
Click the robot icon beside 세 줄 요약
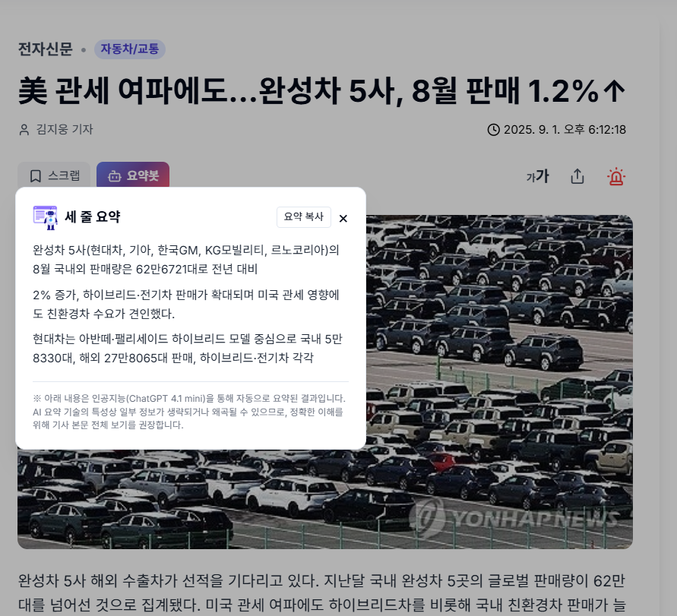(x=46, y=217)
